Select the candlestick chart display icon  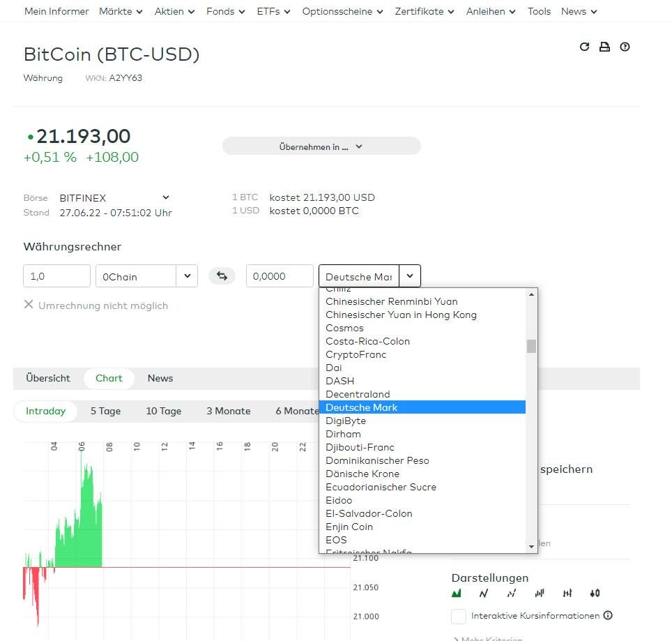594,594
